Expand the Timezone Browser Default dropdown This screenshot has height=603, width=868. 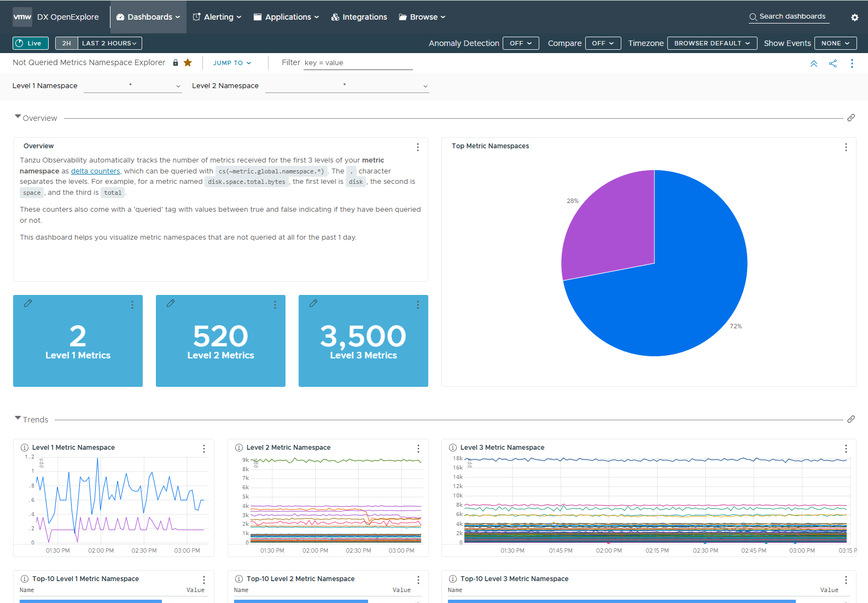tap(712, 43)
